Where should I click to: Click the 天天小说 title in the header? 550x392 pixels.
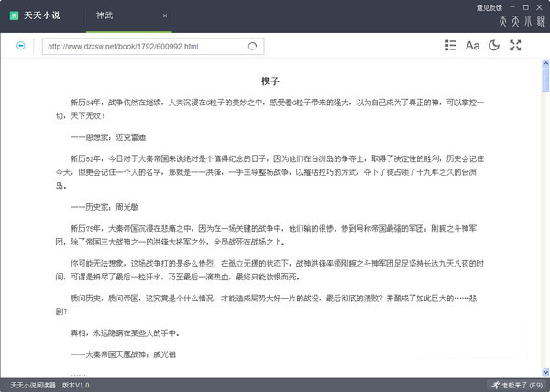(41, 16)
